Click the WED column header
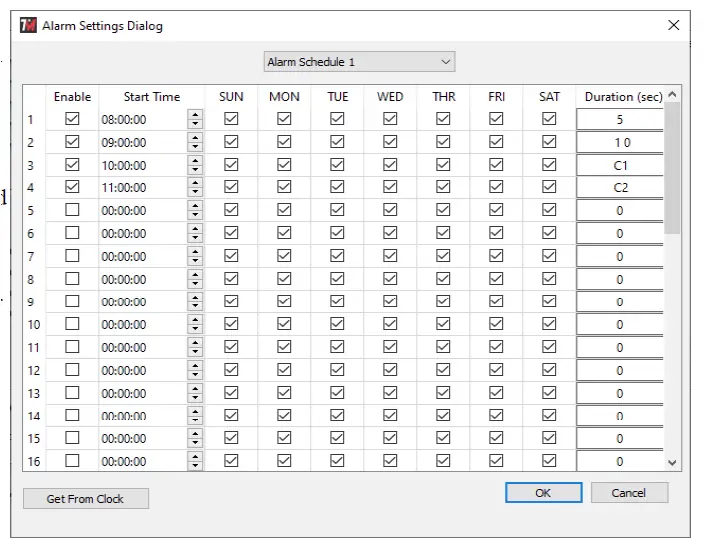 [390, 97]
